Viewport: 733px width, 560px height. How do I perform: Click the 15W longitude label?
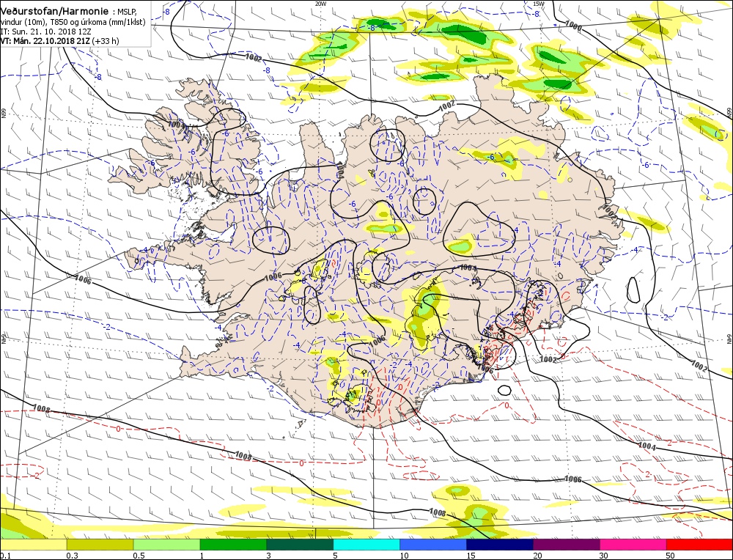tap(539, 3)
